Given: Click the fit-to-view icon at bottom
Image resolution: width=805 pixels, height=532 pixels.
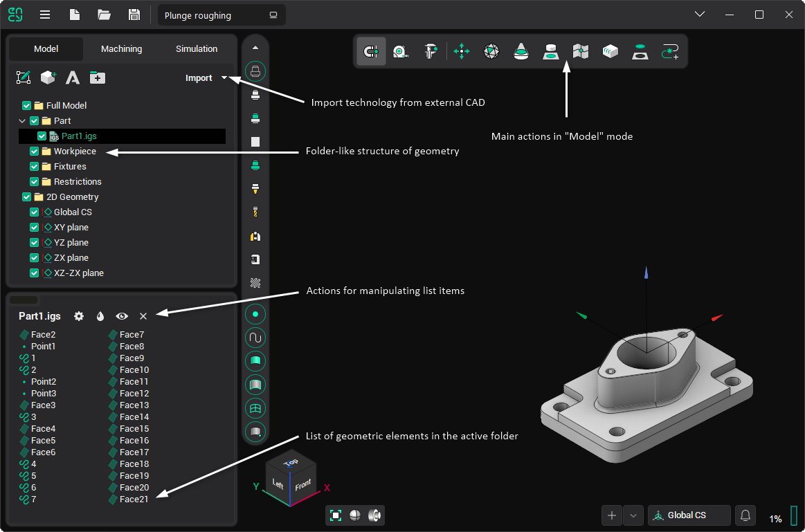Looking at the screenshot, I should (336, 515).
